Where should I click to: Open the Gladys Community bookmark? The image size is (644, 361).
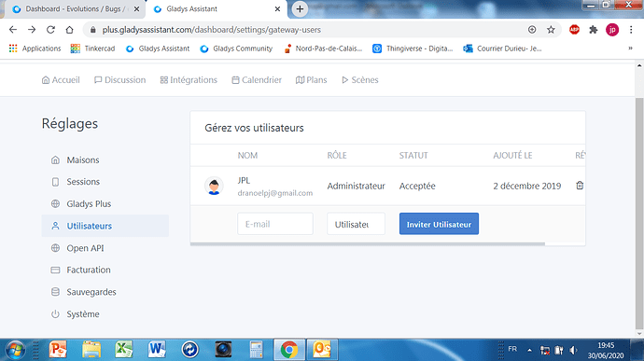[x=236, y=49]
